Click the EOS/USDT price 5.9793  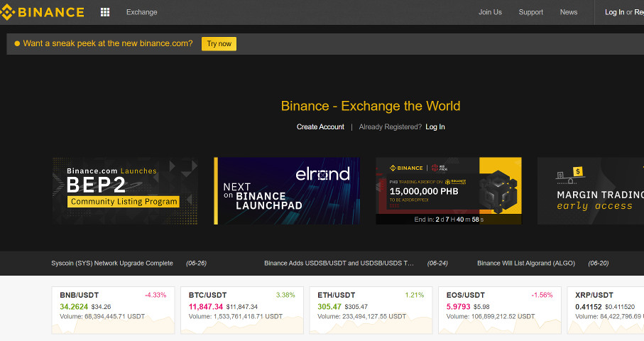click(459, 307)
